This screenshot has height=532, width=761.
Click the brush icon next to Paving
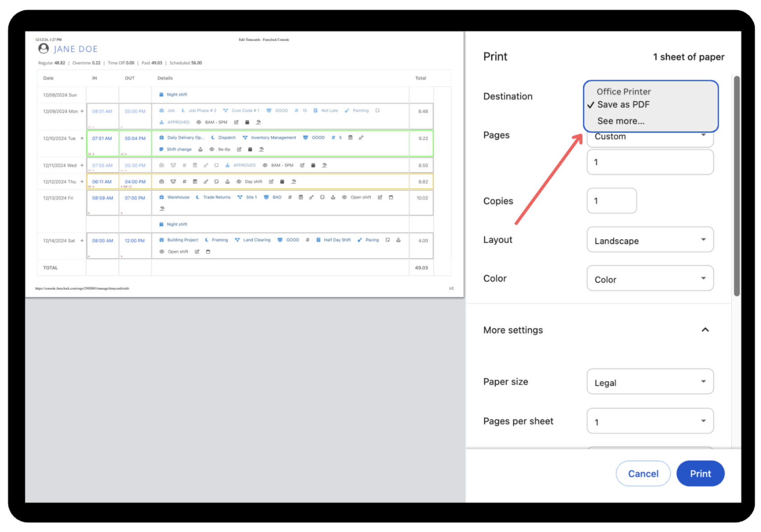(x=360, y=240)
